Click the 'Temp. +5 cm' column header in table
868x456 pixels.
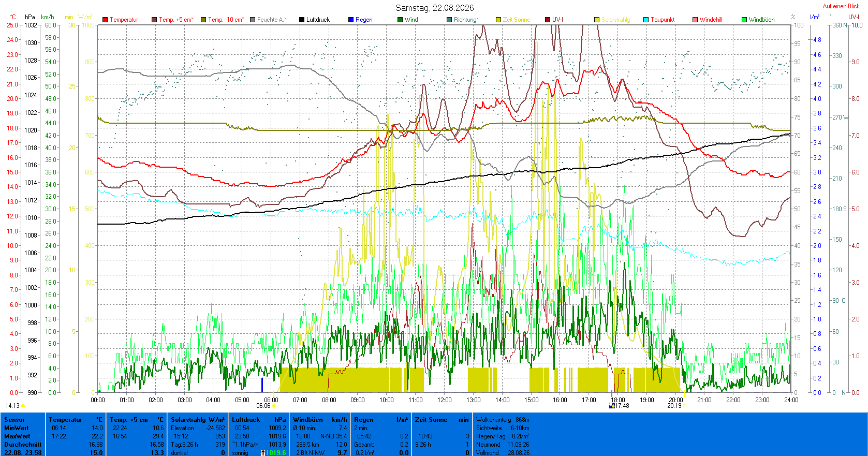pos(129,420)
